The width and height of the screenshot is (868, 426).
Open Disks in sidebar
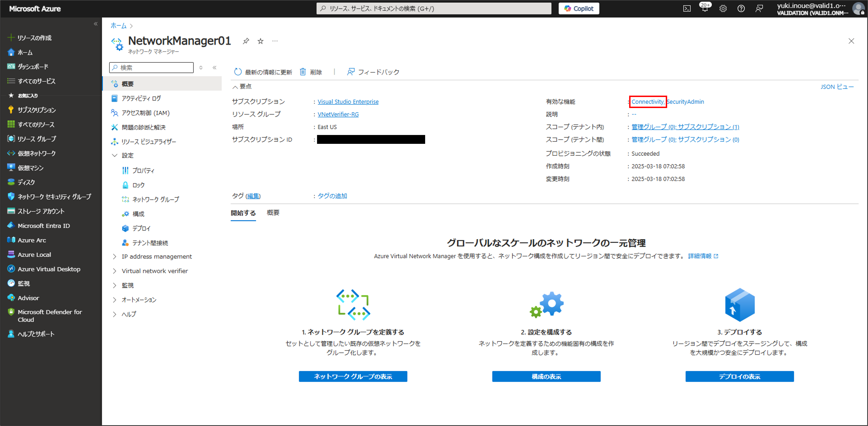(21, 182)
